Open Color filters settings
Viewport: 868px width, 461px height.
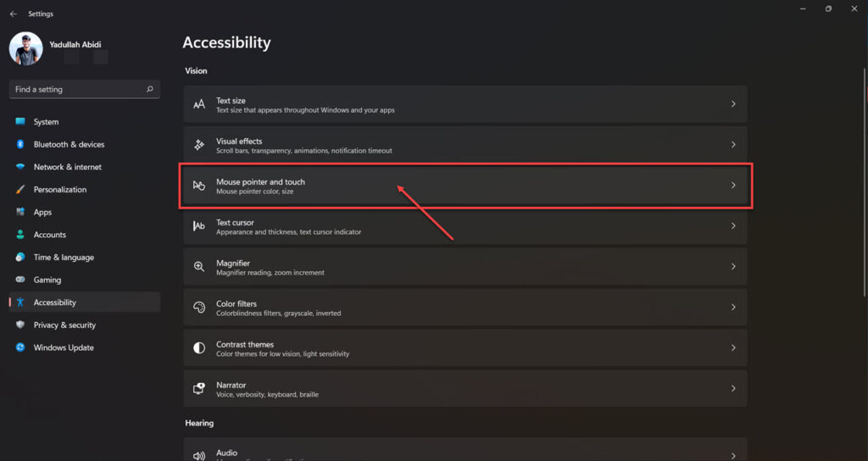465,307
